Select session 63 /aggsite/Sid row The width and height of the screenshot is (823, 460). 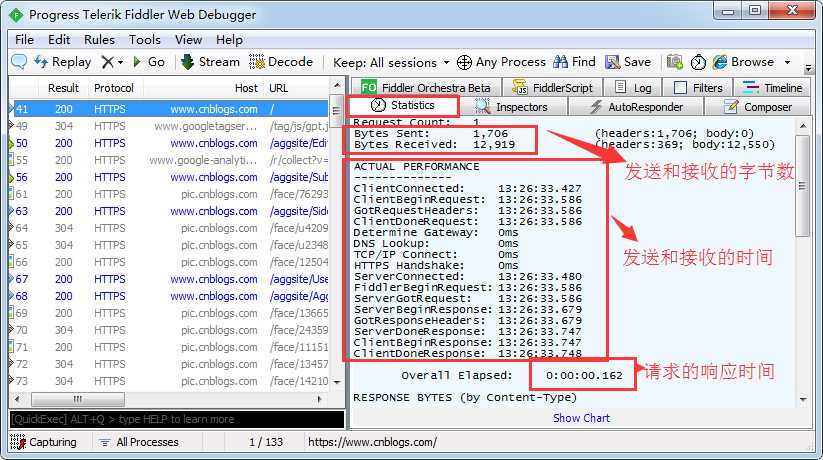click(169, 211)
